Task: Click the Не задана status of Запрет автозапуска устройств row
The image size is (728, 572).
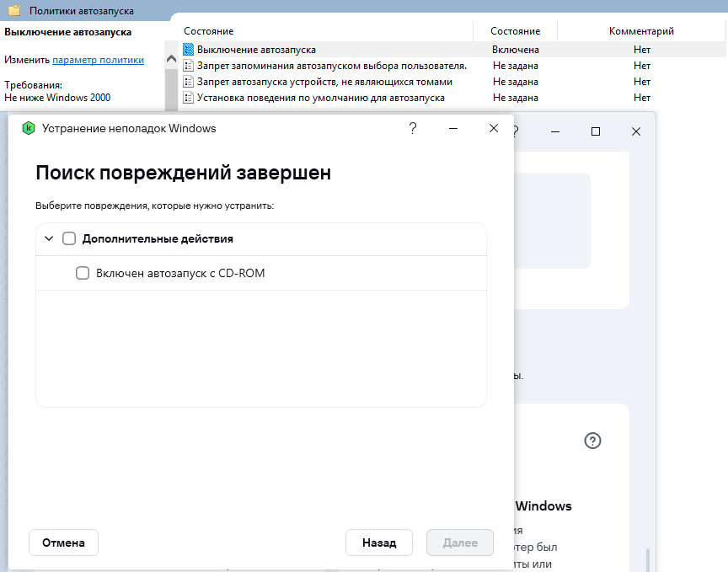Action: (516, 82)
